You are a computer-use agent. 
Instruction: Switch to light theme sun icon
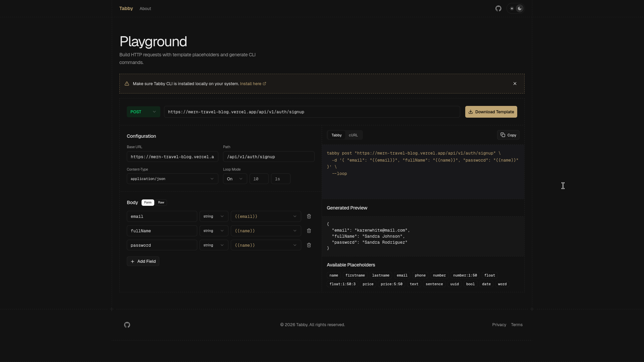[512, 9]
